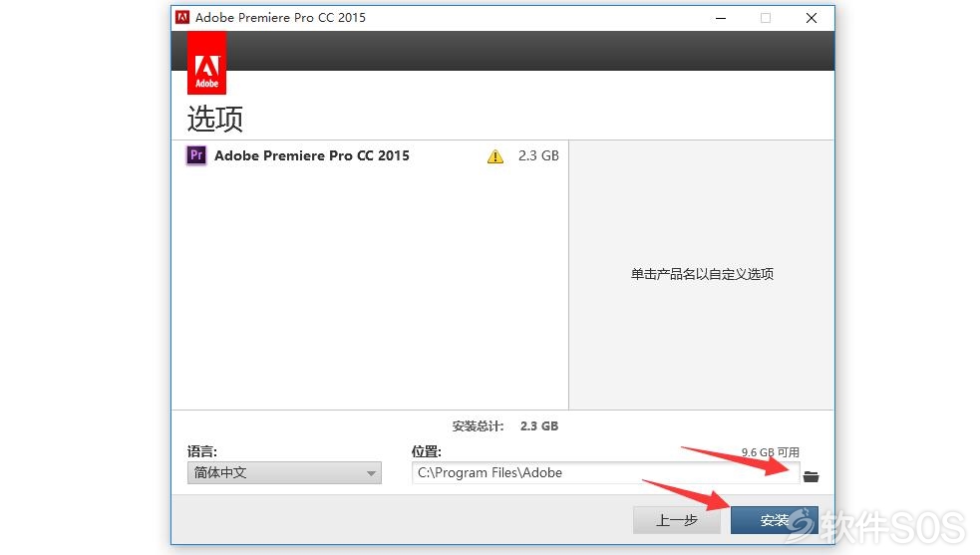
Task: Click the C:\Program Files\Adobe location field
Action: pos(605,472)
